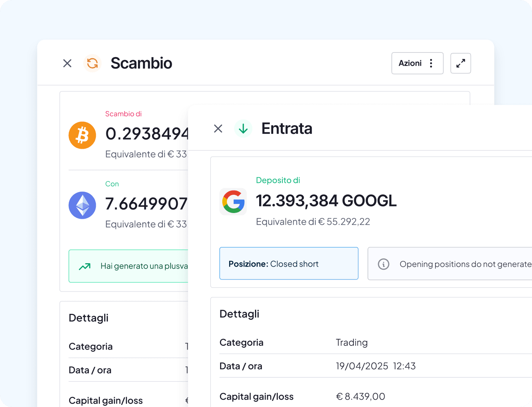Click the Google logo icon
This screenshot has height=407, width=532.
pos(233,202)
